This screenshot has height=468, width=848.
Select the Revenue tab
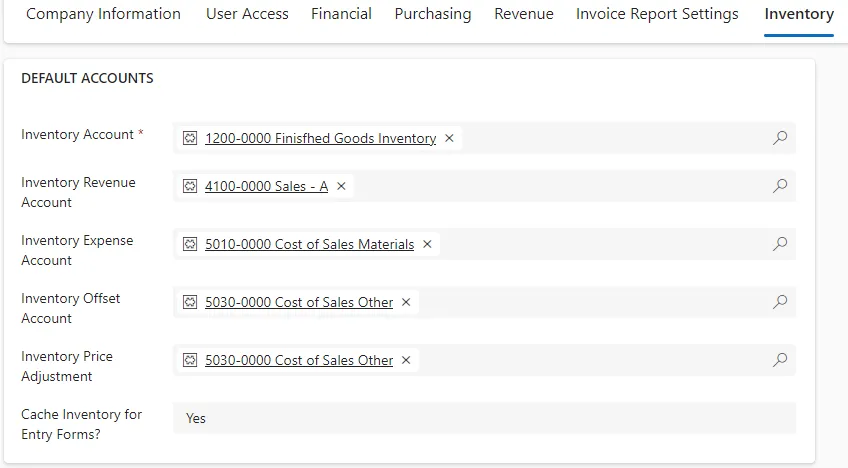coord(524,14)
